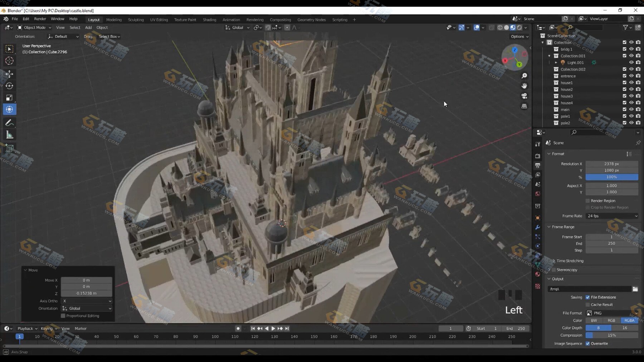This screenshot has height=362, width=644.
Task: Jump to the timeline end frame
Action: 287,328
